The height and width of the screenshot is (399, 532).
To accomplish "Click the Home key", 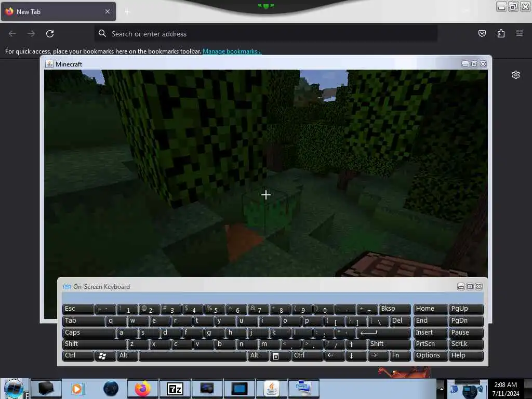I will [x=431, y=309].
